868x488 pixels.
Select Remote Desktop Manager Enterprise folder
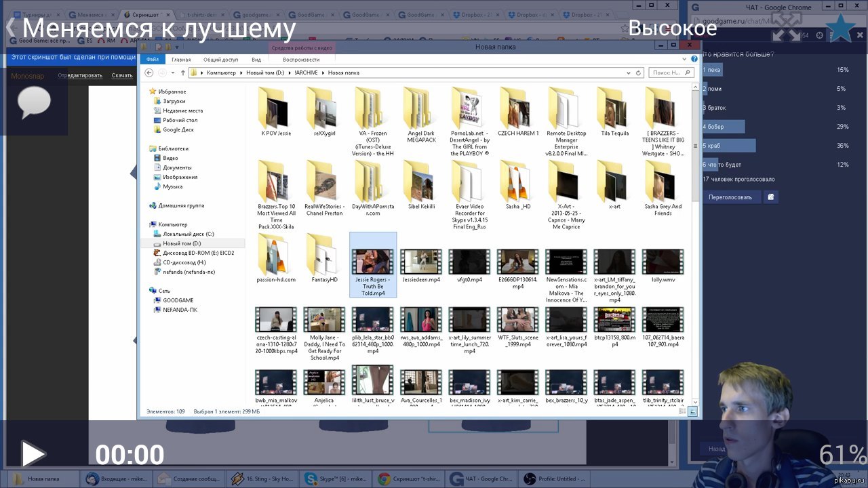(x=566, y=122)
